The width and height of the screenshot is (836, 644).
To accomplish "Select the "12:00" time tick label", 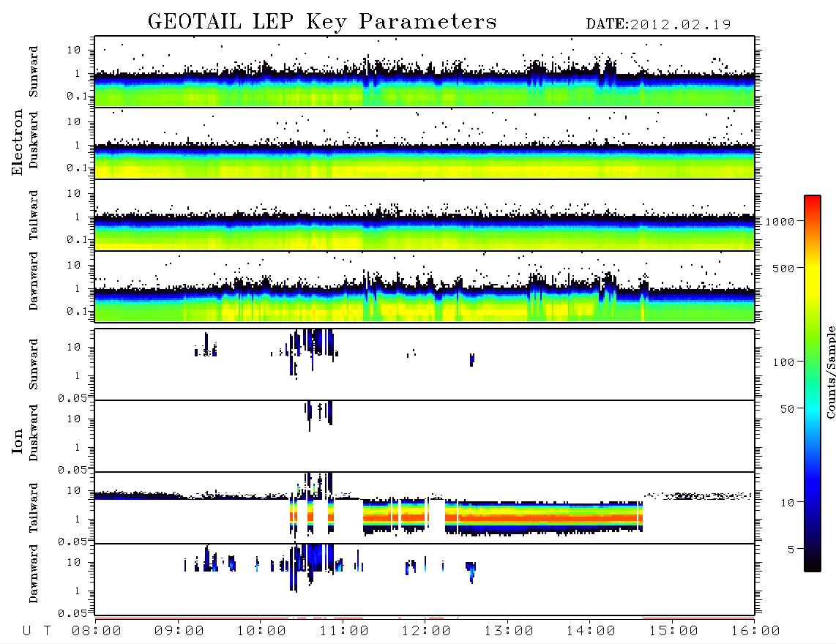I will pyautogui.click(x=426, y=632).
